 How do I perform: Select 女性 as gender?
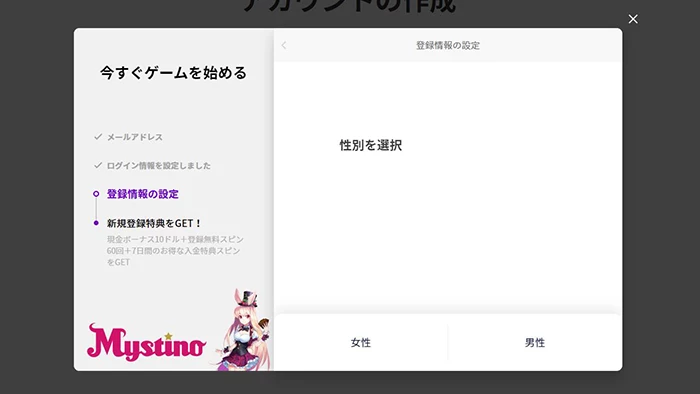pyautogui.click(x=361, y=342)
